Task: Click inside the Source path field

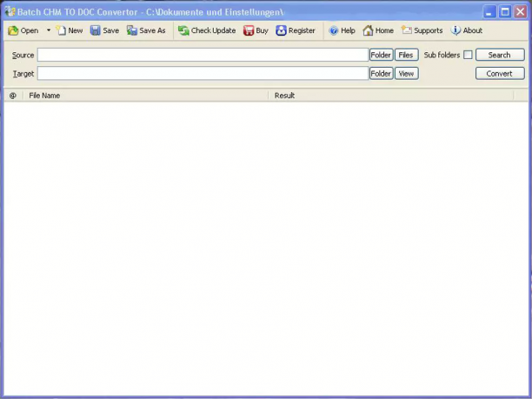Action: click(203, 55)
